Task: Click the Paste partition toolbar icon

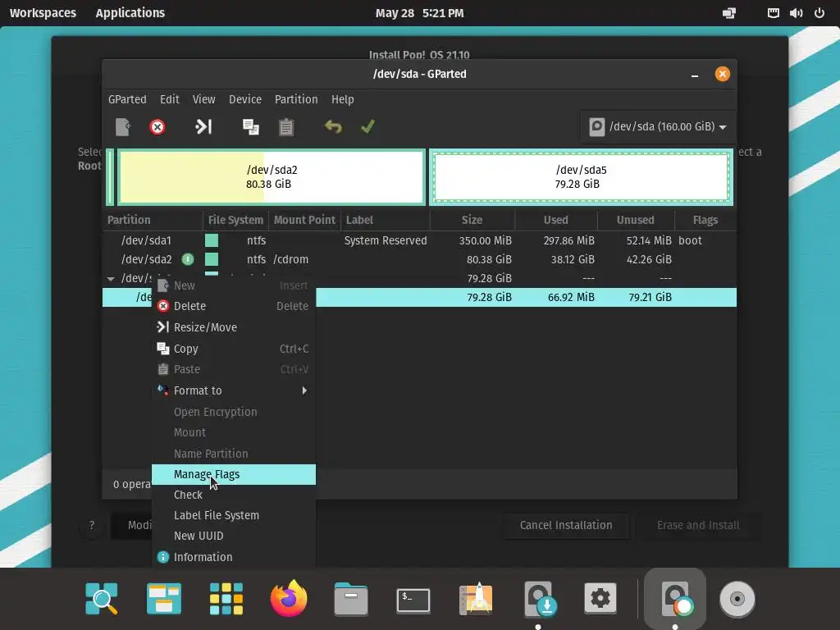Action: pos(286,127)
